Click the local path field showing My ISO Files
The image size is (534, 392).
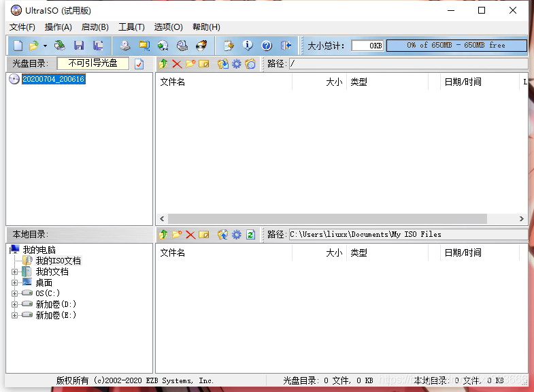click(x=408, y=234)
